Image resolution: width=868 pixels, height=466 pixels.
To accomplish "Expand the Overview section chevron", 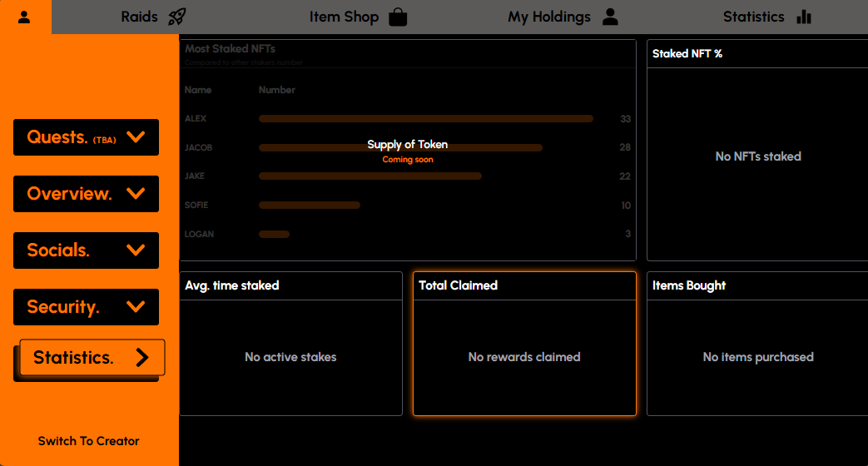I will point(136,194).
